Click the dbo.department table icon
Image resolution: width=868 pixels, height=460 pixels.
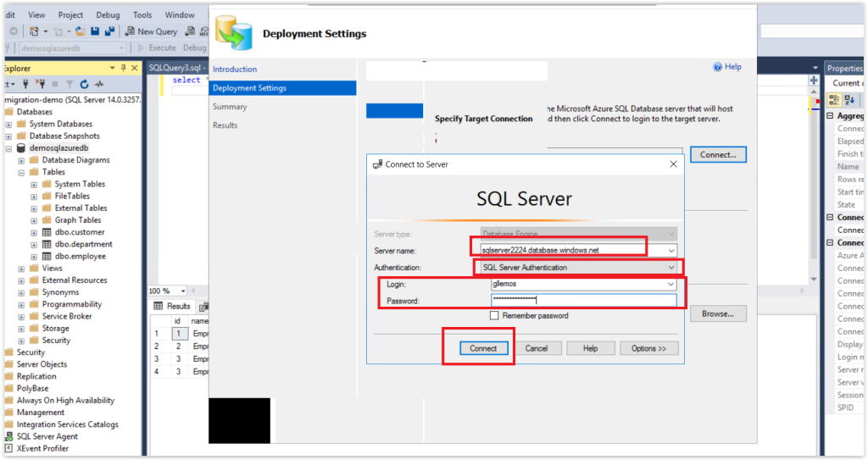[x=47, y=244]
